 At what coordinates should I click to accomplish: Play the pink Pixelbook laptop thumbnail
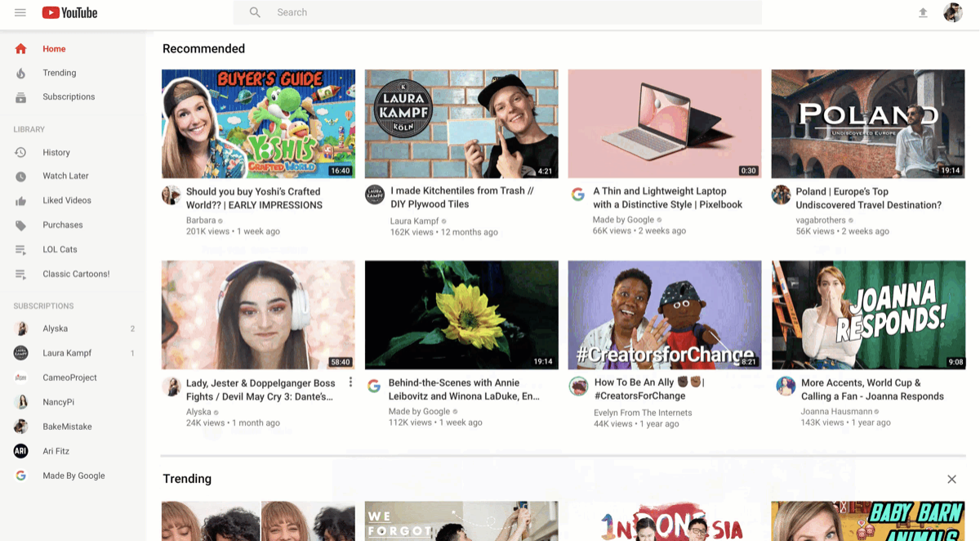click(x=665, y=123)
